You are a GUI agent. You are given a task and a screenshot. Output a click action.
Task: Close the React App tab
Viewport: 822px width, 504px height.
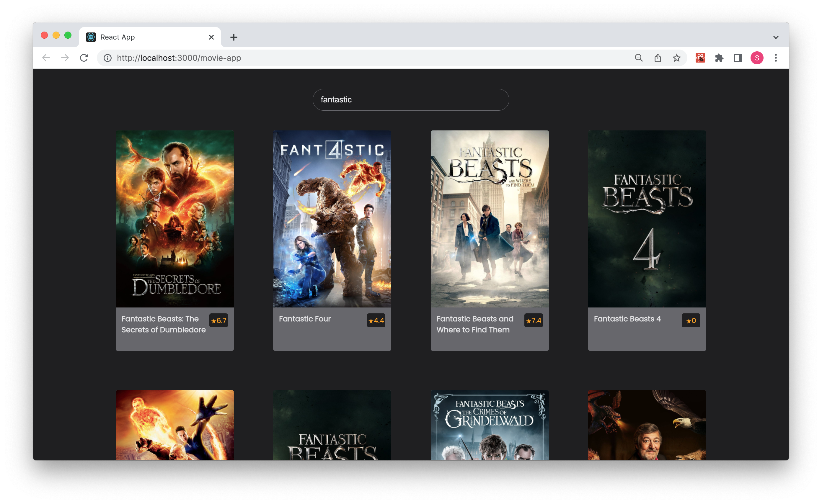(211, 37)
